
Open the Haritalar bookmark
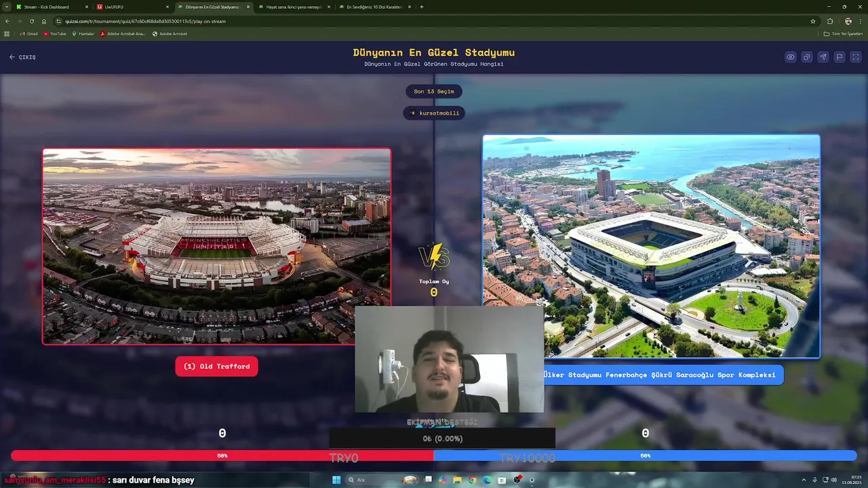click(83, 34)
